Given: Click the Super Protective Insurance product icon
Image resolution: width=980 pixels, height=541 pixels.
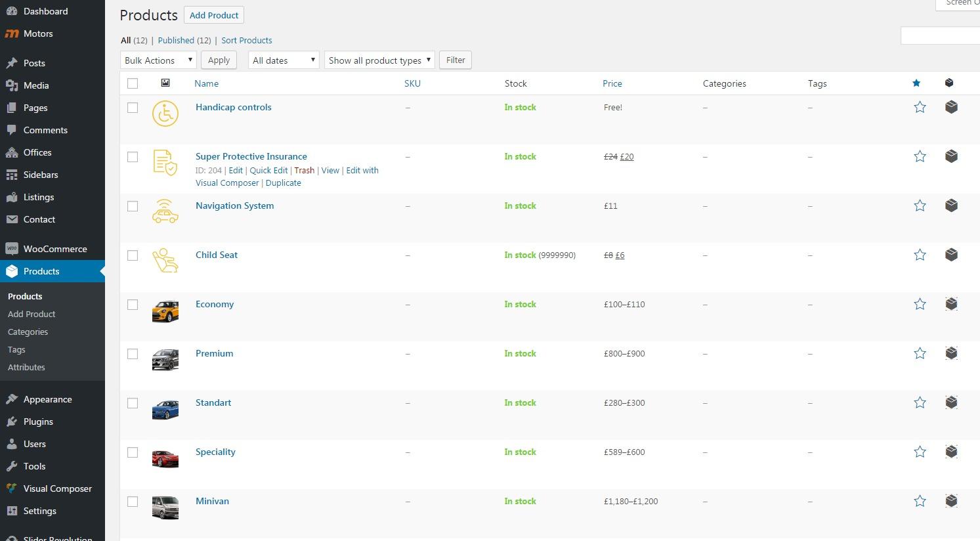Looking at the screenshot, I should coord(165,163).
